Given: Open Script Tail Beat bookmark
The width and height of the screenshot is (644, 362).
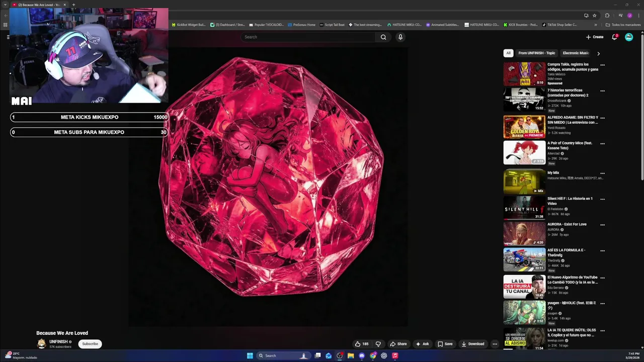Looking at the screenshot, I should (x=332, y=25).
